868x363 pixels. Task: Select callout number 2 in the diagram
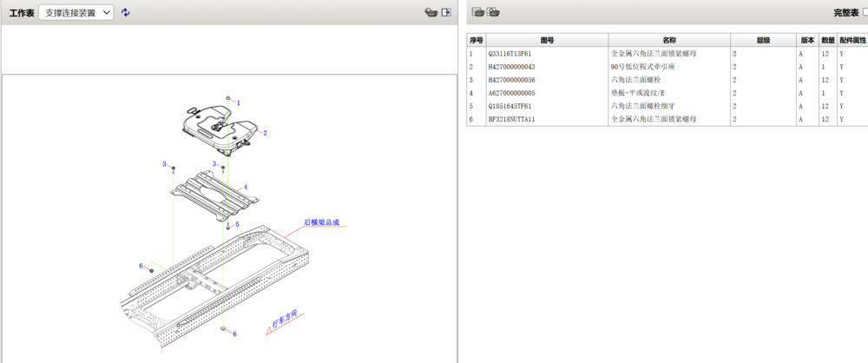pyautogui.click(x=265, y=133)
